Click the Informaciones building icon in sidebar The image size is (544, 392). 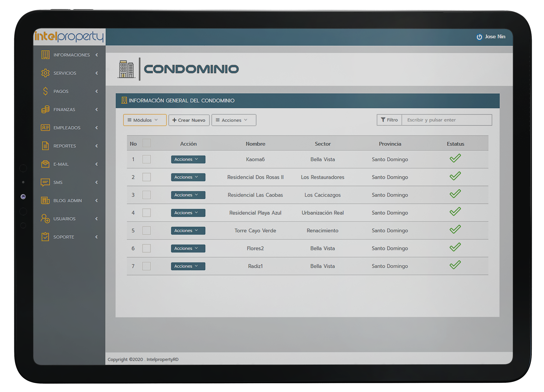45,55
